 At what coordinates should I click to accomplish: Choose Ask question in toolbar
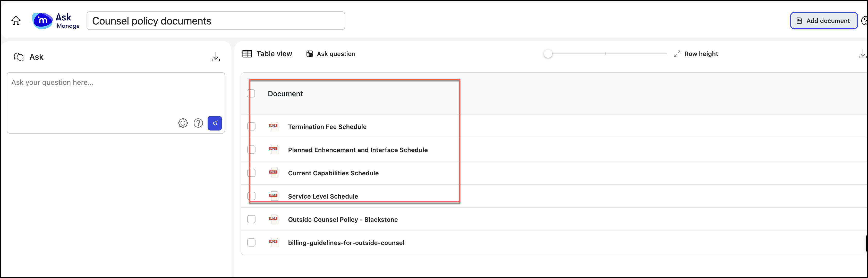[x=330, y=54]
